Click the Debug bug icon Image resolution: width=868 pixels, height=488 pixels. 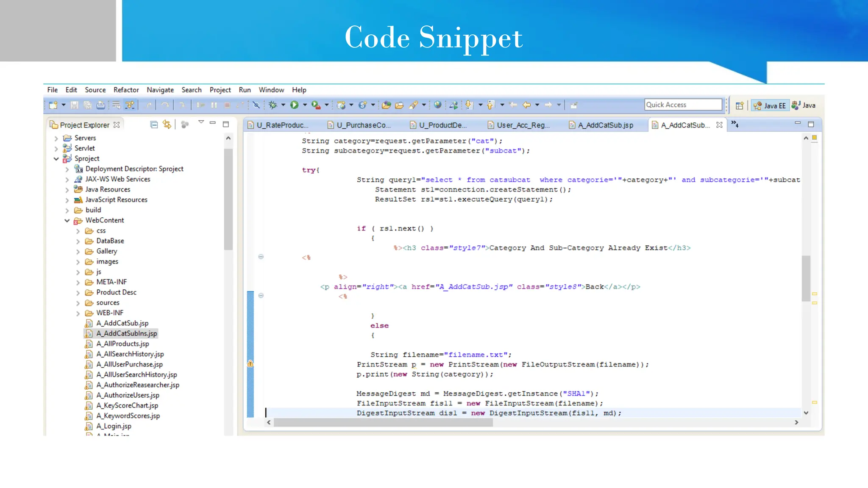coord(273,105)
